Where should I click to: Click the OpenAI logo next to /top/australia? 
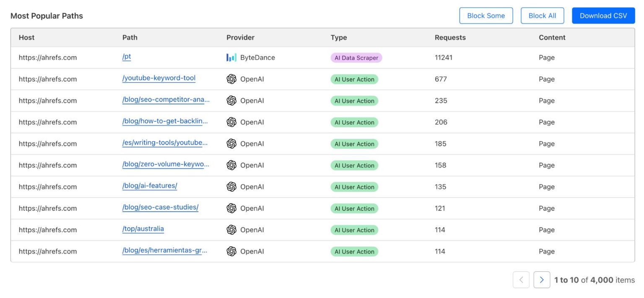pyautogui.click(x=231, y=230)
